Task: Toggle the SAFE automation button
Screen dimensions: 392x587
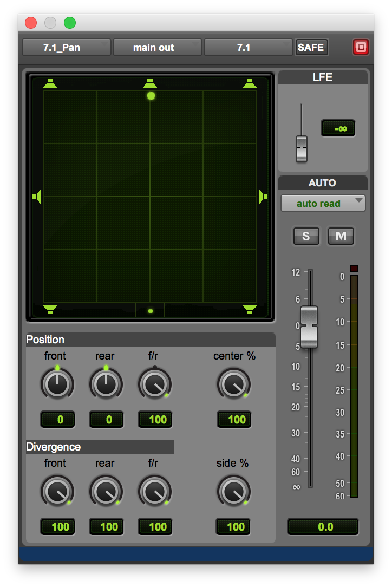Action: (311, 48)
